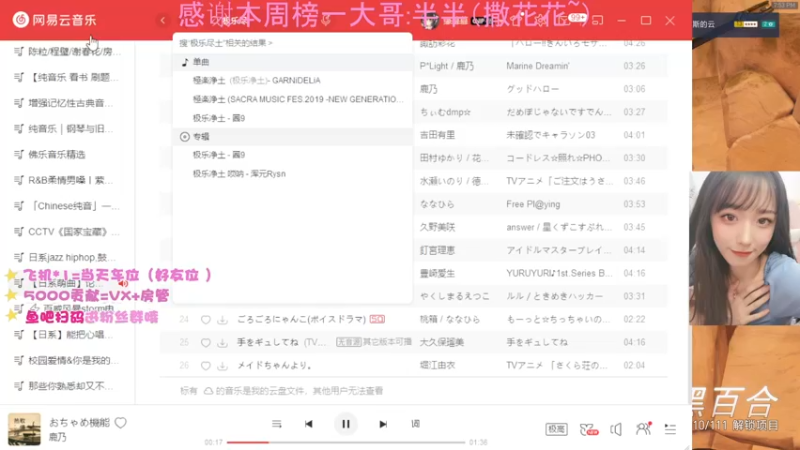This screenshot has height=450, width=800.
Task: Open lyrics with the 词 button
Action: [415, 424]
